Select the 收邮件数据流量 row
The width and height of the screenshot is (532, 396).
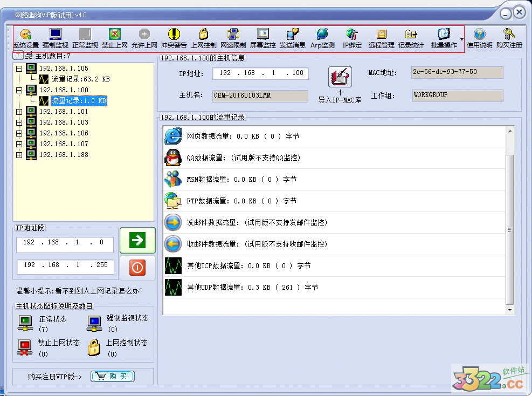click(334, 244)
